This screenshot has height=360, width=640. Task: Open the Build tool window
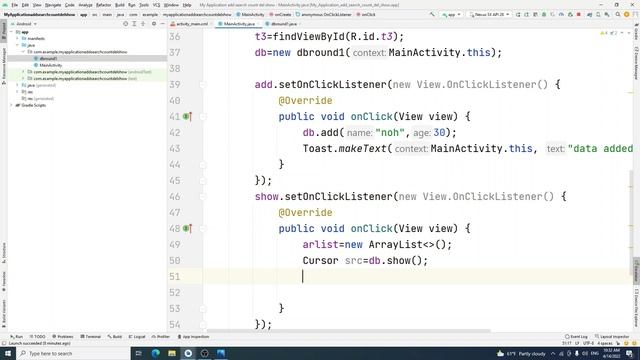coord(115,337)
